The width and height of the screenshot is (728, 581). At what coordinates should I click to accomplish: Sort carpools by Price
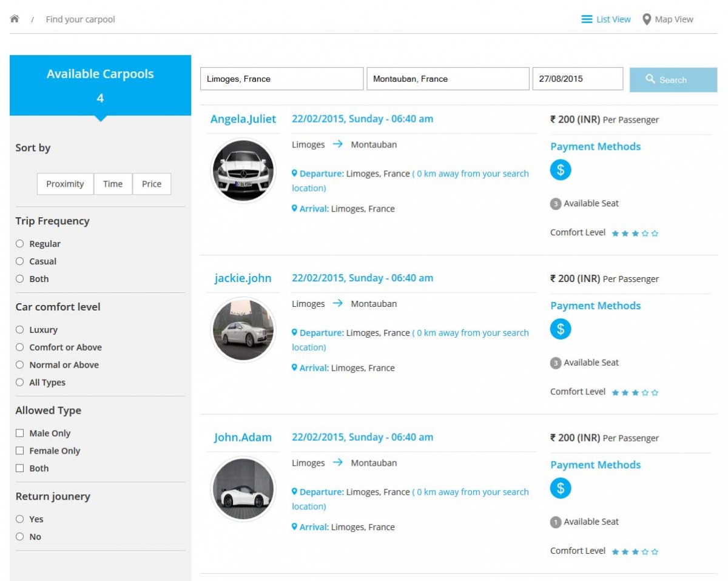pos(152,184)
